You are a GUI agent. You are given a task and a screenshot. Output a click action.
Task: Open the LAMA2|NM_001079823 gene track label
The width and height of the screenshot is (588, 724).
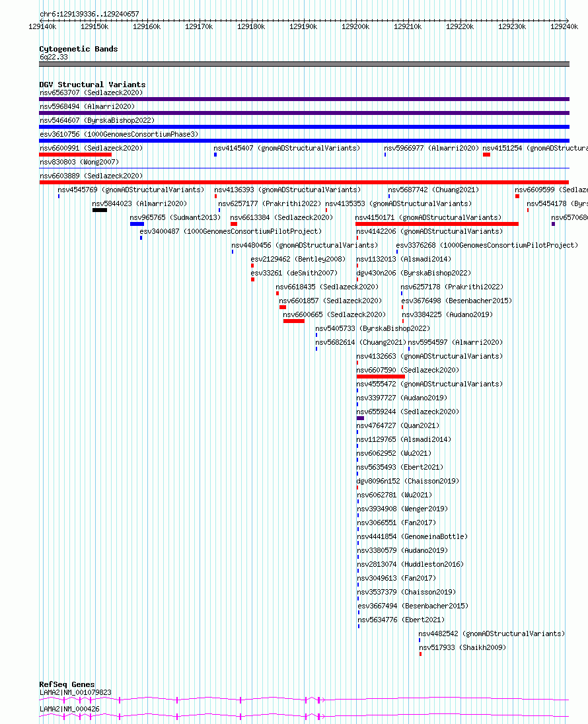click(75, 692)
